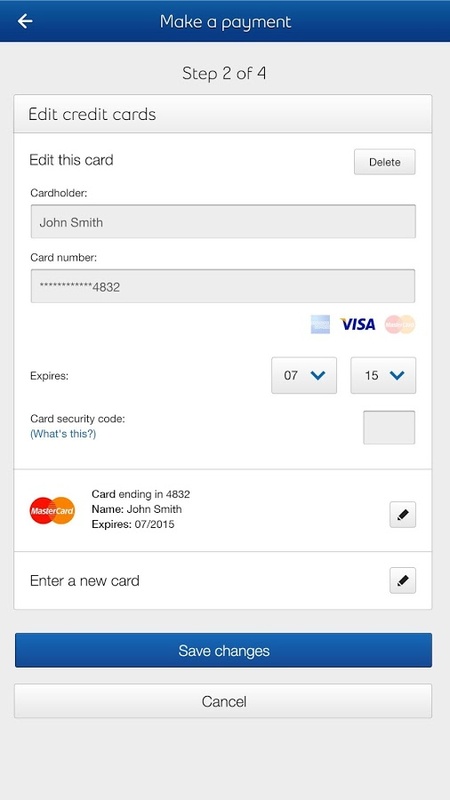Save changes to the card
The width and height of the screenshot is (450, 800).
tap(223, 650)
